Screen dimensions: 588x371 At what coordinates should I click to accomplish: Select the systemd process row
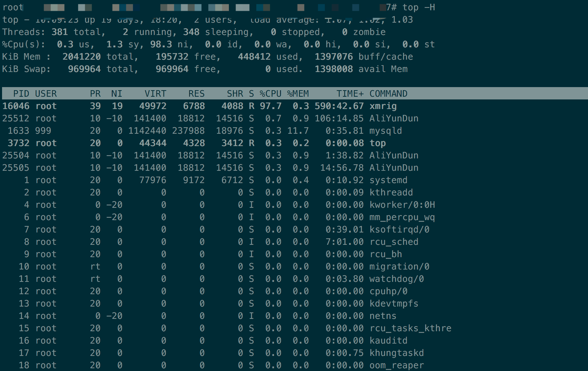coord(206,180)
